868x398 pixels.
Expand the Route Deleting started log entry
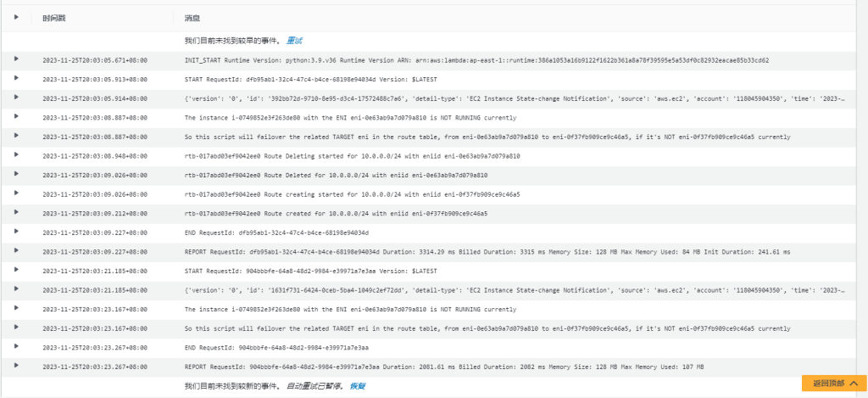pos(16,156)
